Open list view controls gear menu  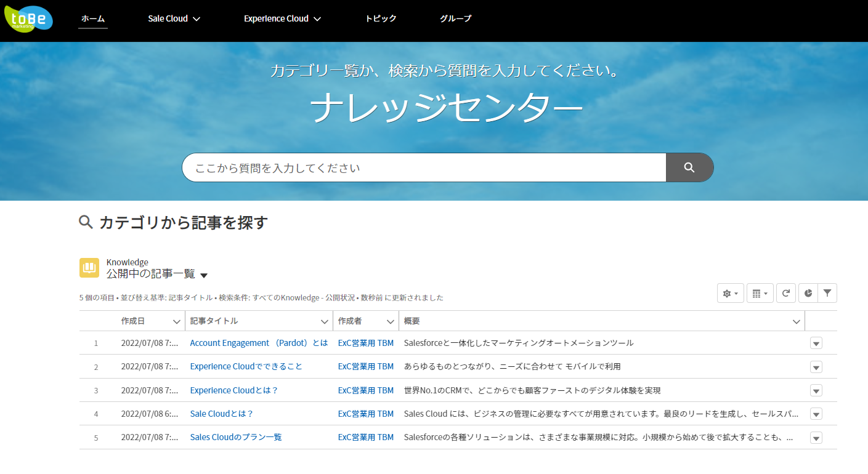(x=731, y=294)
